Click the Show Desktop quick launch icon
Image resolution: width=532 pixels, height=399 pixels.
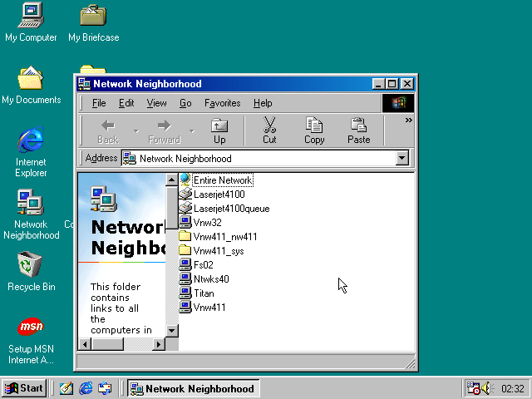(x=66, y=388)
